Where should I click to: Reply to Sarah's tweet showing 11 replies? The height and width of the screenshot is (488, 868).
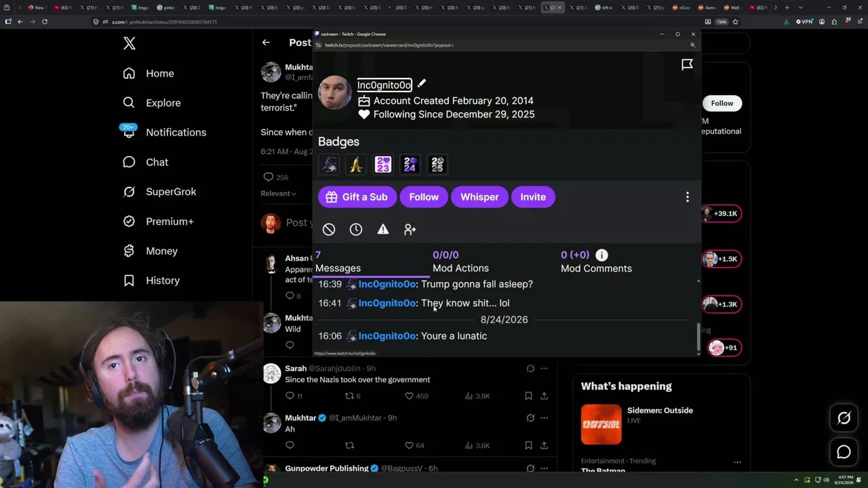294,396
